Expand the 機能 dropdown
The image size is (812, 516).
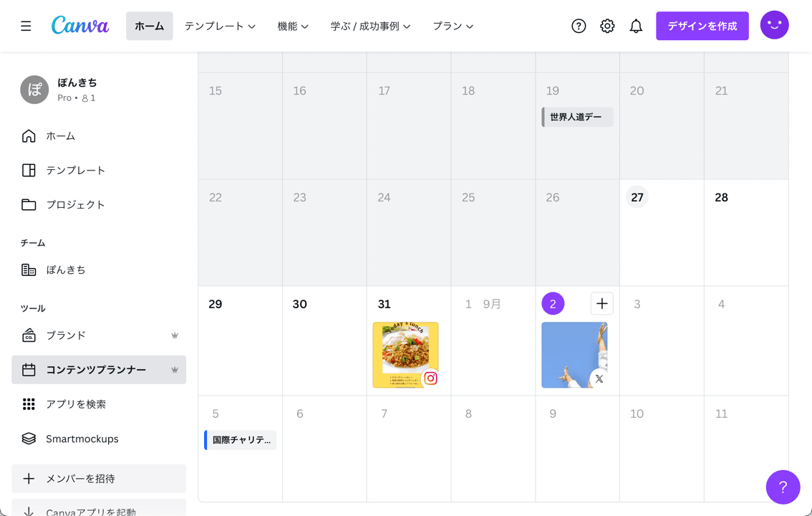coord(293,26)
